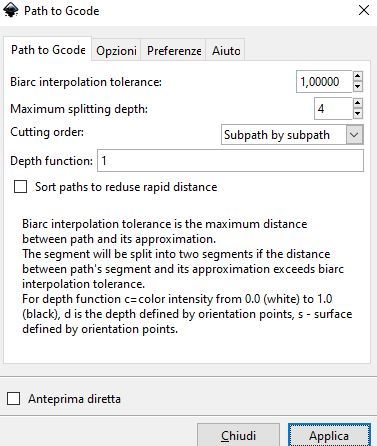Viewport: 377px width, 446px height.
Task: Open the Cutting order dropdown arrow
Action: [354, 135]
